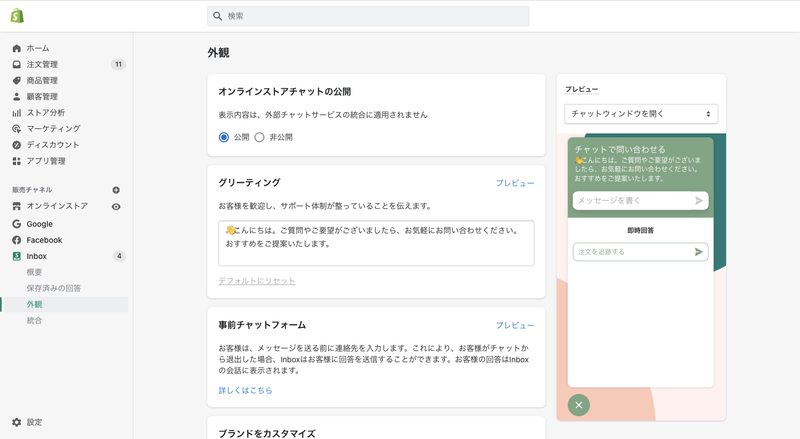Go to Inbox 統合 subpage
Viewport: 800px width, 439px height.
point(34,321)
